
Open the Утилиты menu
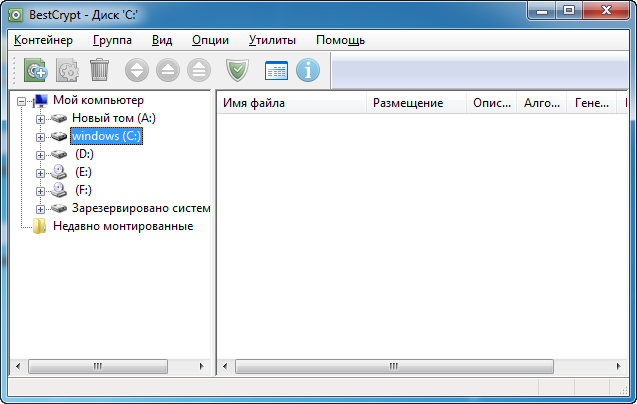point(272,40)
